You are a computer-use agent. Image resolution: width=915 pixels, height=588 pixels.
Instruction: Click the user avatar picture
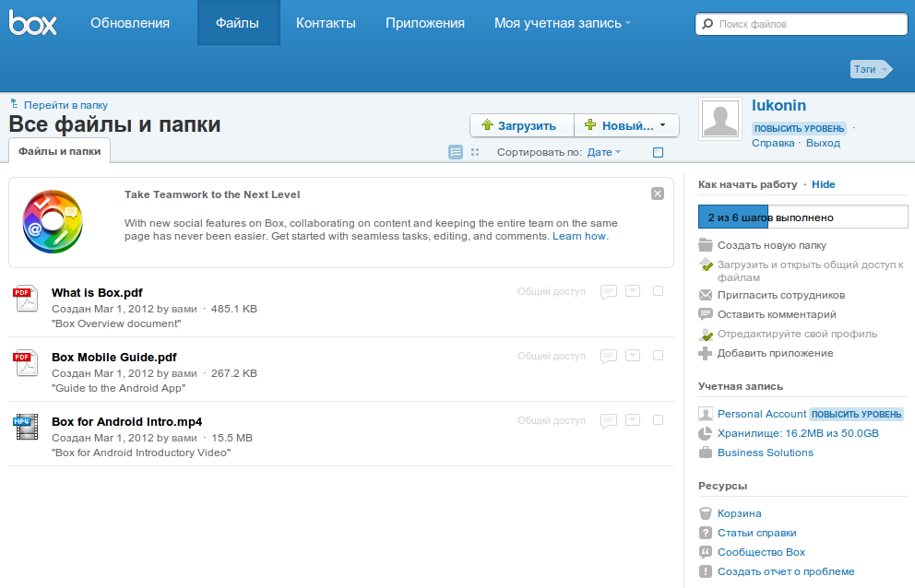tap(720, 119)
